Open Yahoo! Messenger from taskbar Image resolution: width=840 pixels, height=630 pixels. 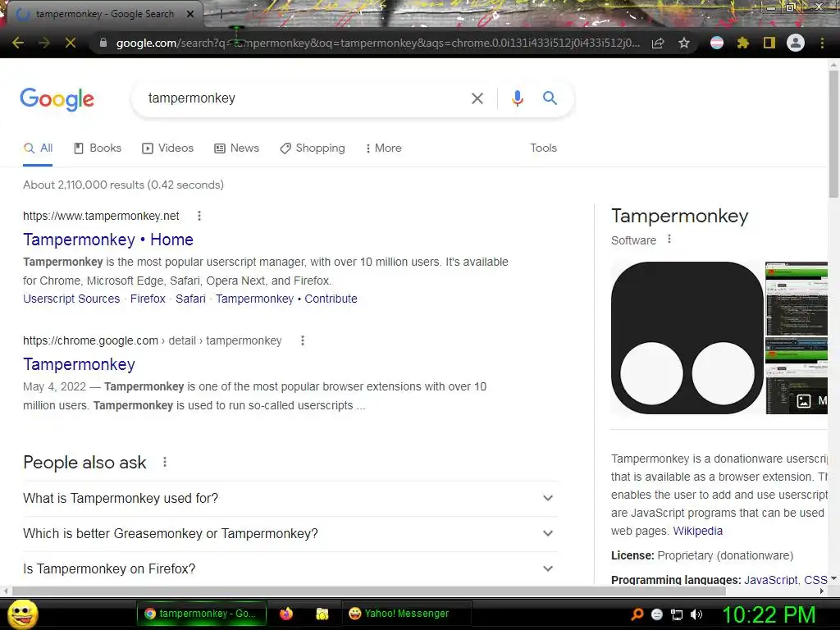coord(406,614)
